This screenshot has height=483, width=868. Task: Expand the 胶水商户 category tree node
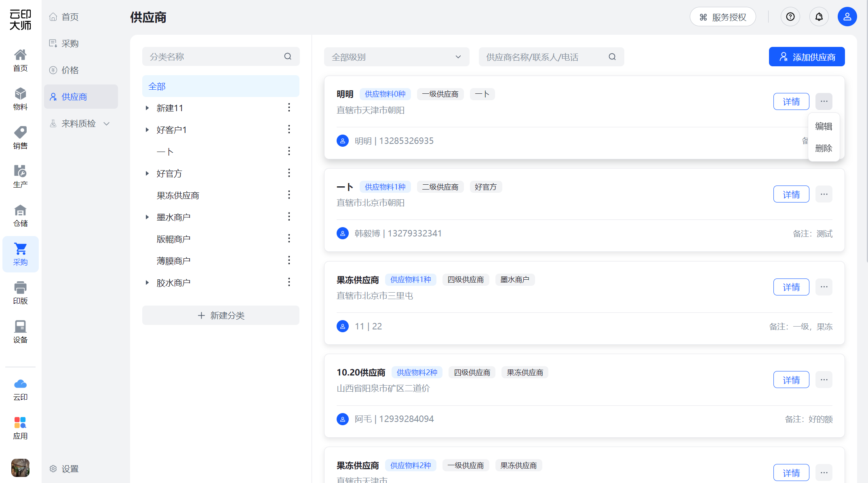point(147,283)
